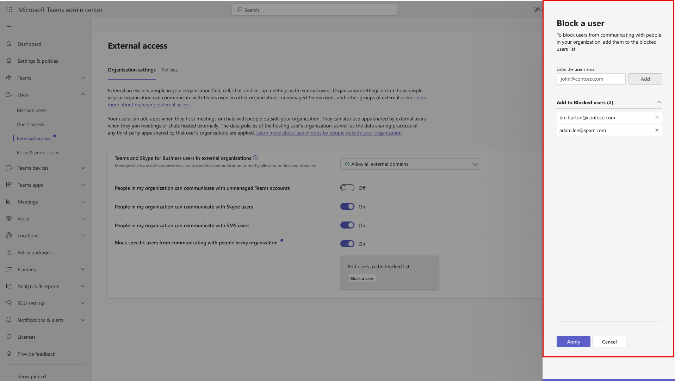
Task: Expand the Voice section chevron
Action: tap(83, 219)
